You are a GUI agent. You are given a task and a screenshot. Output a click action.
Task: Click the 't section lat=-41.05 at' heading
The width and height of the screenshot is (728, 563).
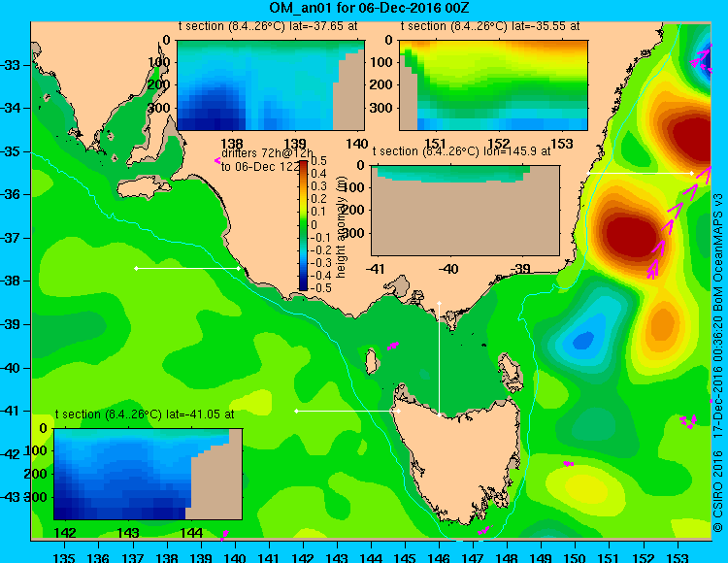click(x=145, y=414)
